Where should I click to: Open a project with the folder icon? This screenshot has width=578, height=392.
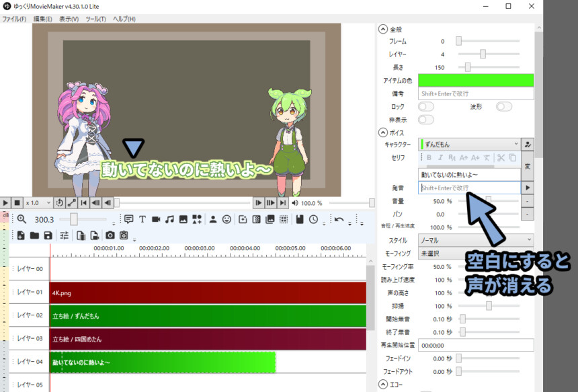pos(35,235)
